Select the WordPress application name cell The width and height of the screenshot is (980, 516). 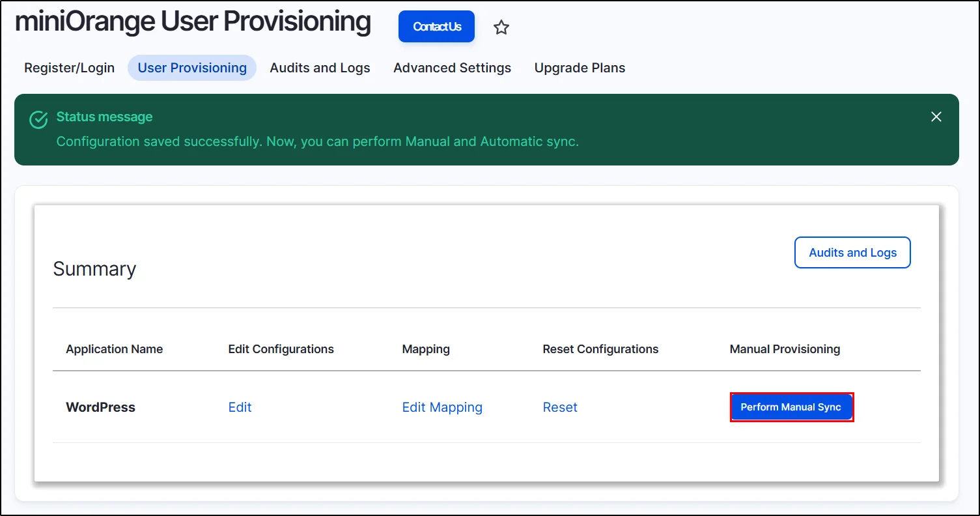click(x=101, y=407)
